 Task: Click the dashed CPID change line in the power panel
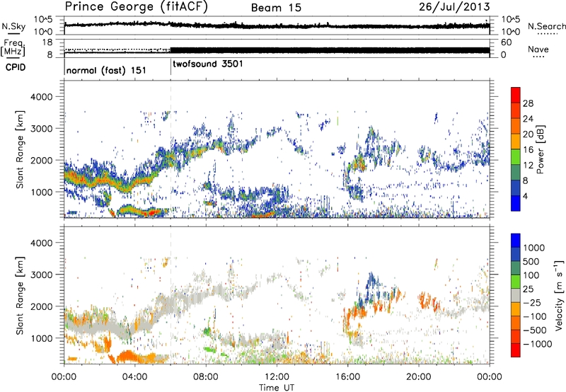click(x=171, y=149)
